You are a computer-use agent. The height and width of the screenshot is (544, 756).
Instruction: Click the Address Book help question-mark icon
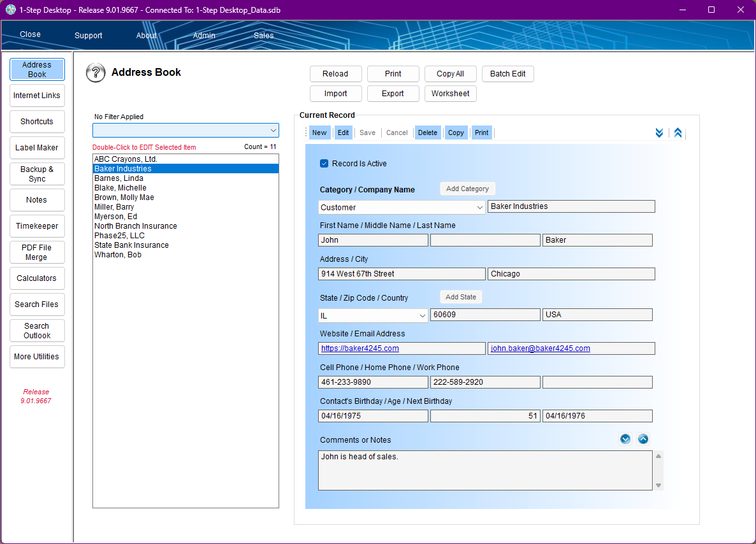click(96, 73)
